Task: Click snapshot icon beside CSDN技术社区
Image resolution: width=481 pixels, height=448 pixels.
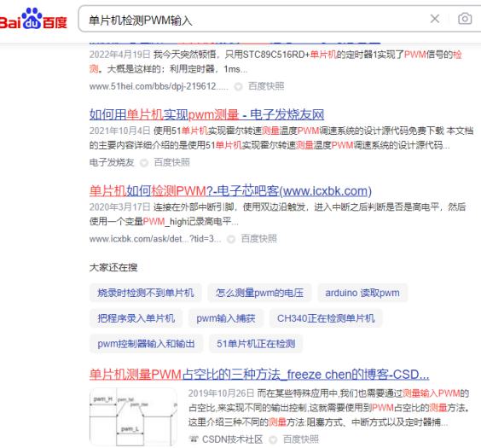Action: (x=273, y=439)
